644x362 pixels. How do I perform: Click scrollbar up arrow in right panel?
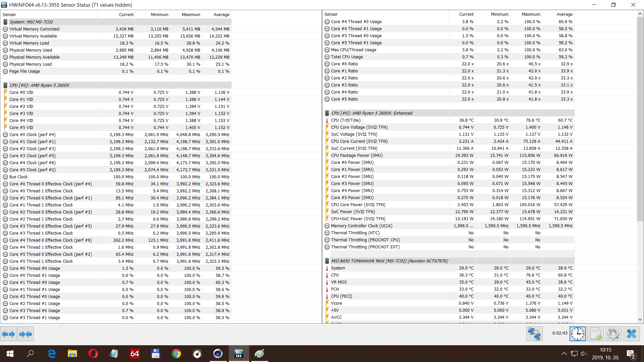(640, 14)
